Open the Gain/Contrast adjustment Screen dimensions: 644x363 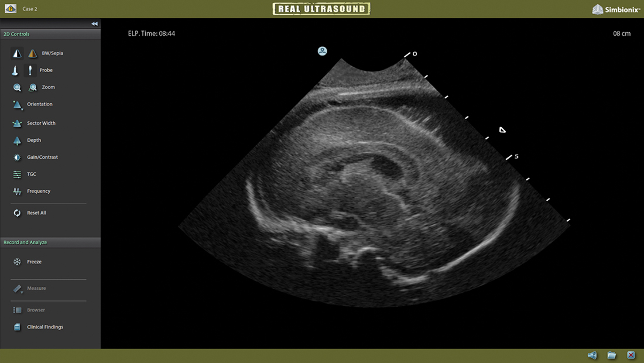tap(35, 157)
